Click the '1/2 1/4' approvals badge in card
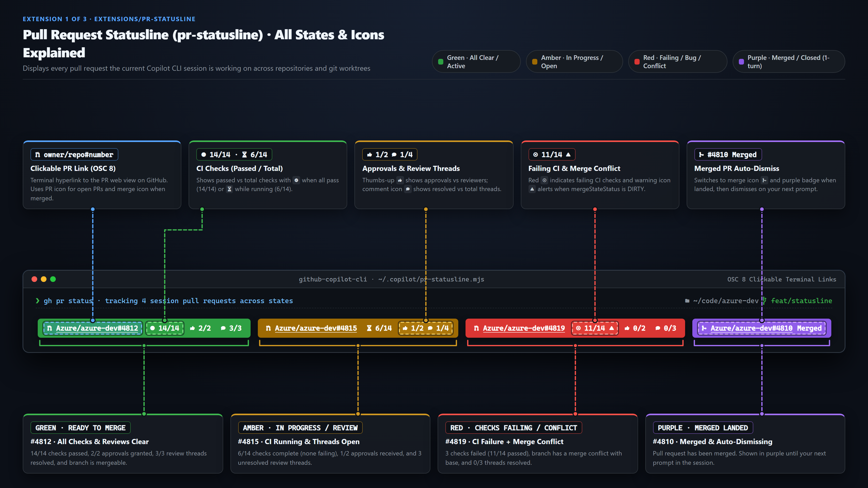The height and width of the screenshot is (488, 868). (390, 155)
